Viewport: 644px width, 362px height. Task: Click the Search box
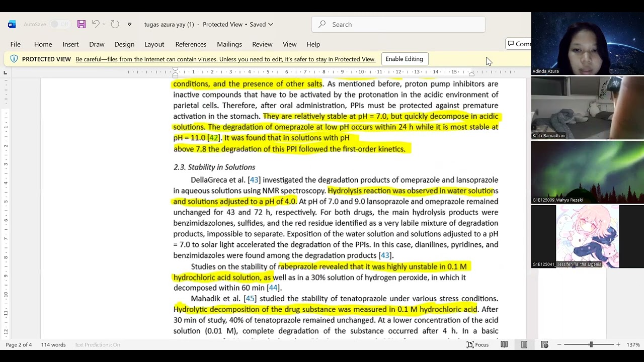[x=398, y=24]
